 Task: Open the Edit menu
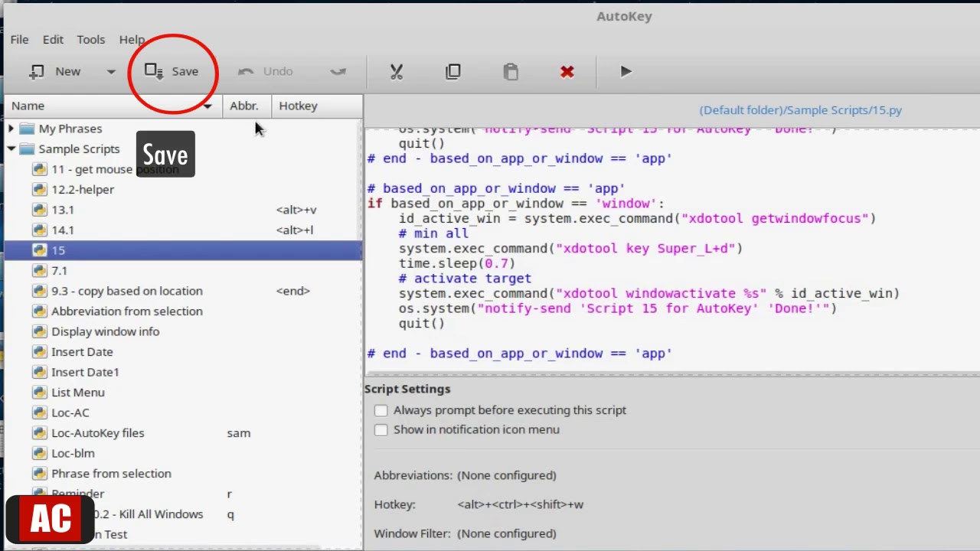click(53, 40)
